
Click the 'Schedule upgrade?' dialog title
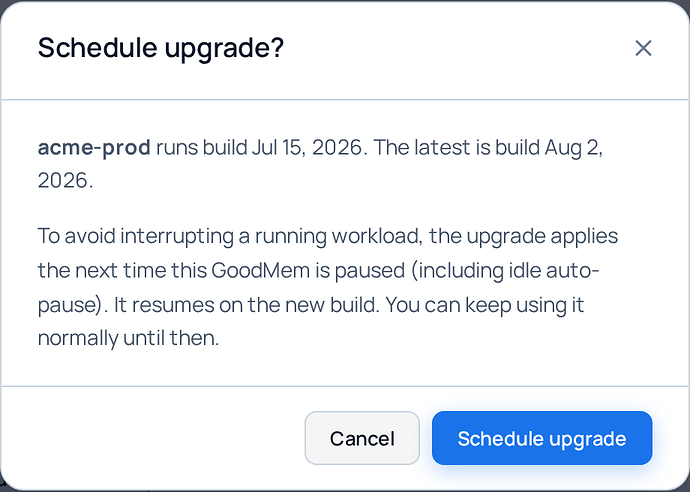(x=161, y=48)
